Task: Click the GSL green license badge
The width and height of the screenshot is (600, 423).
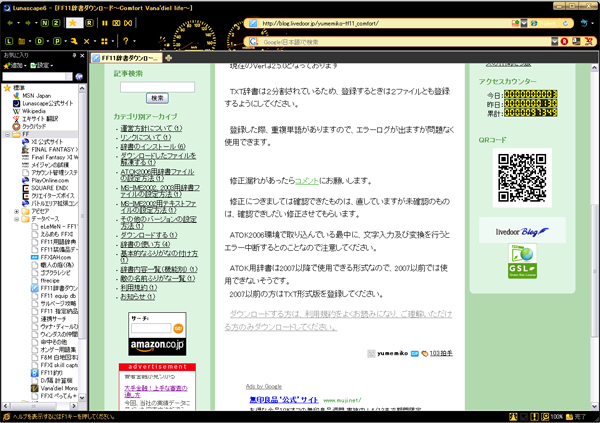Action: 522,261
